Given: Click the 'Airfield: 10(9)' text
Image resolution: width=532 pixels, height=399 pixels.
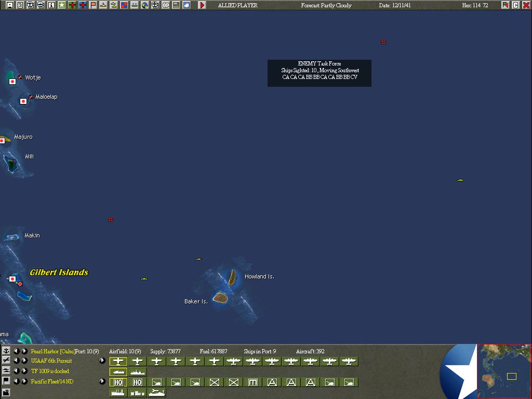Looking at the screenshot, I should click(125, 351).
